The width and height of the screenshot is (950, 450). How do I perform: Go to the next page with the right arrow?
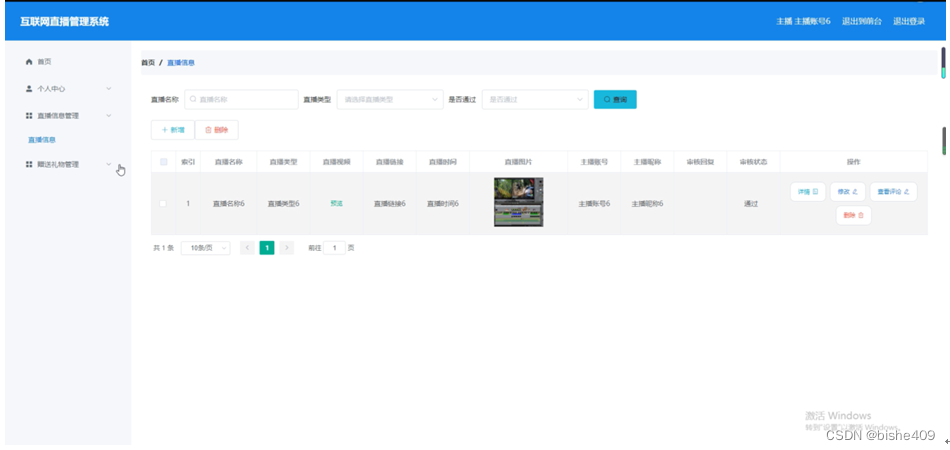(287, 248)
